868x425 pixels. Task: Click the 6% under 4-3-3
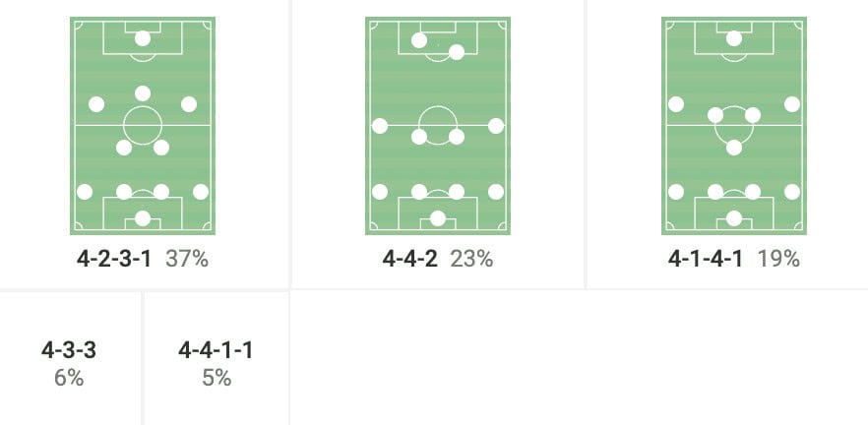(x=69, y=378)
